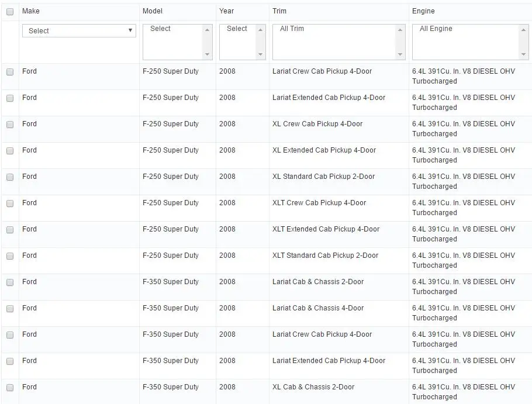Choose All Engine in the Engine filter
The height and width of the screenshot is (404, 532).
coord(436,29)
